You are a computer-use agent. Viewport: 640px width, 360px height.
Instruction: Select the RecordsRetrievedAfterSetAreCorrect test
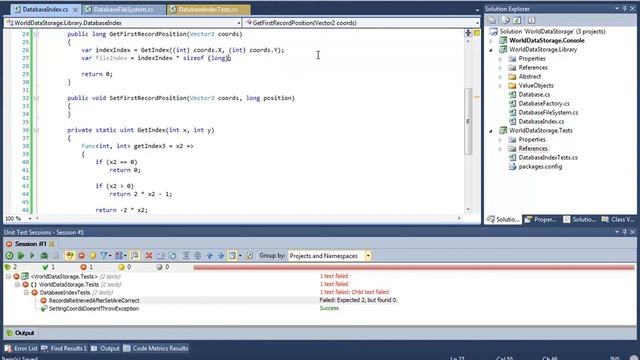pos(94,300)
